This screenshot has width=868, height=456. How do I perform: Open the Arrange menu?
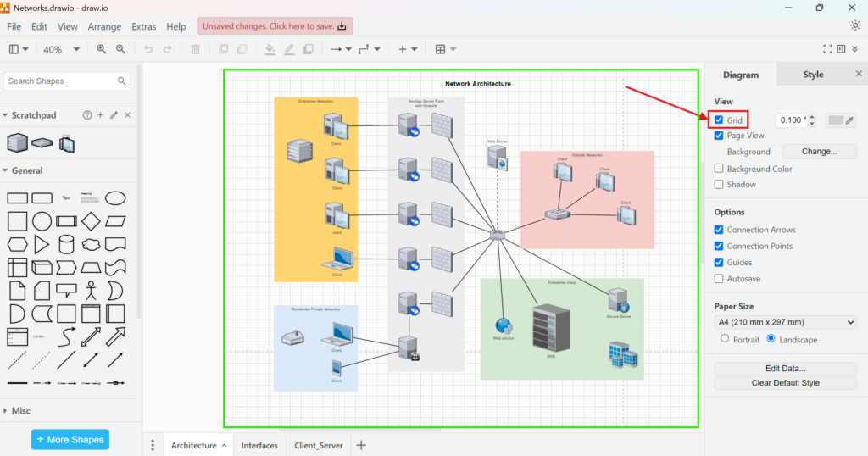pos(104,27)
